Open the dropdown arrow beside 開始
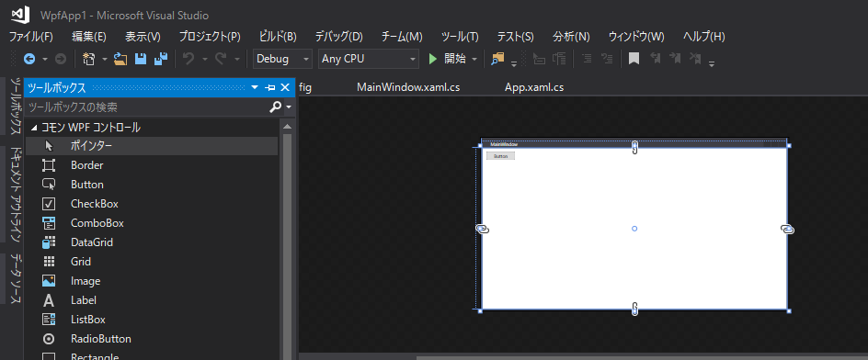The width and height of the screenshot is (868, 360). (x=474, y=59)
